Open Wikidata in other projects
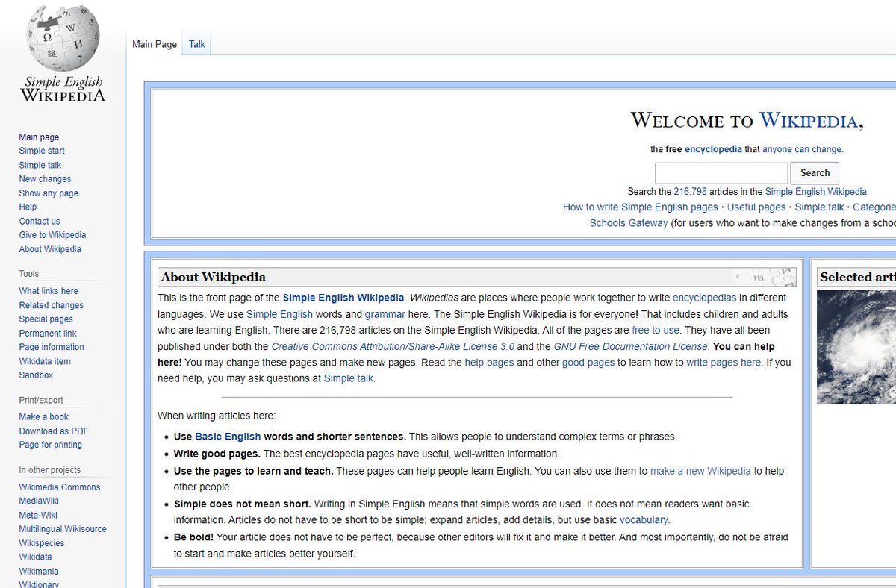The height and width of the screenshot is (588, 896). pos(35,557)
